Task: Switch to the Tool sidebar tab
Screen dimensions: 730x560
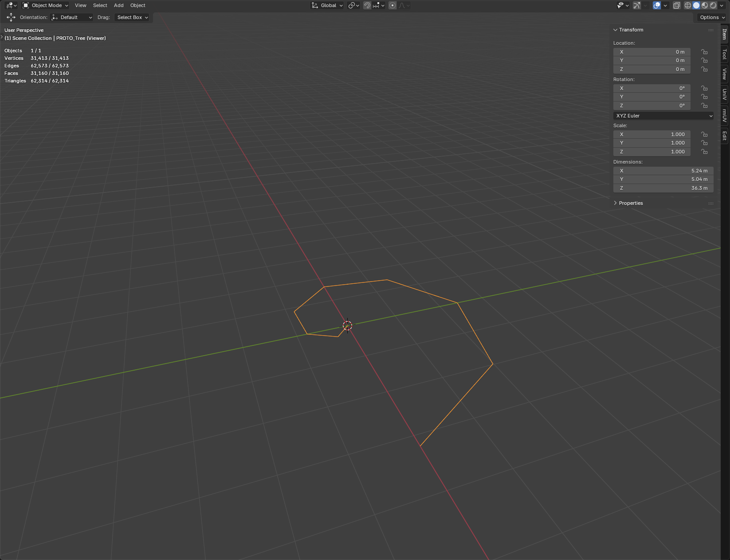Action: (725, 54)
